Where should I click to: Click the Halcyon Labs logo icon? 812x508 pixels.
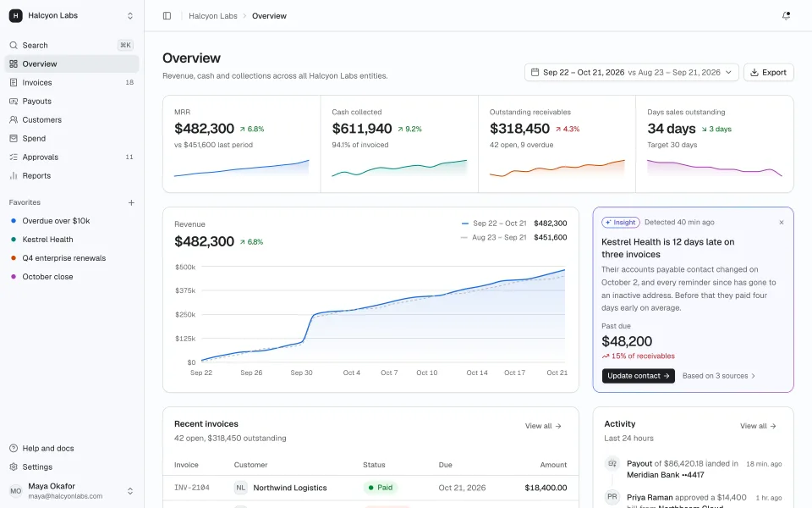coord(15,15)
